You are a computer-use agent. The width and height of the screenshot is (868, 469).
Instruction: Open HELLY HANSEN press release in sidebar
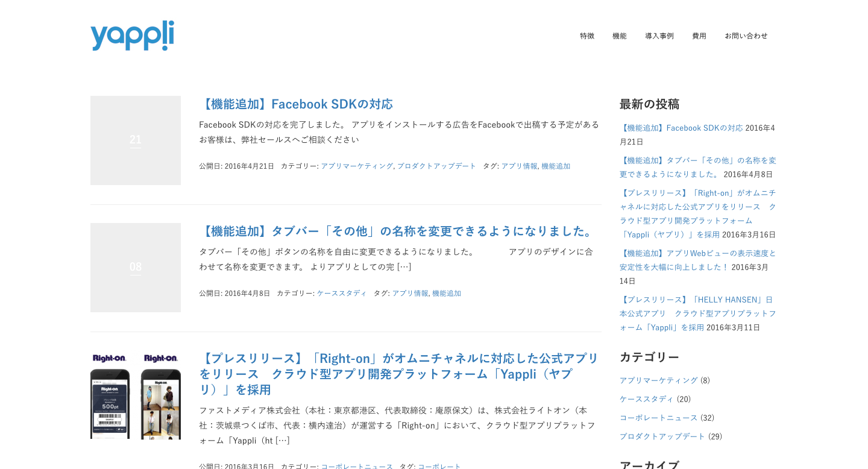pos(697,313)
